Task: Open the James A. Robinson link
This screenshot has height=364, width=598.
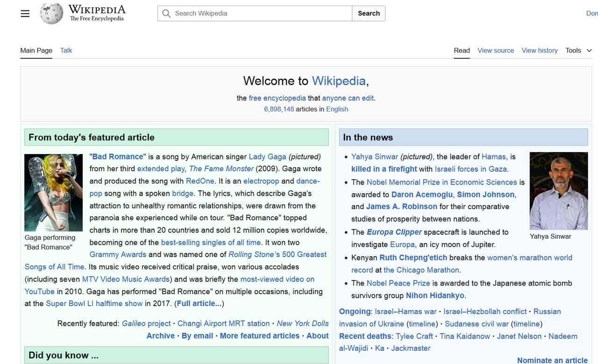Action: 402,206
